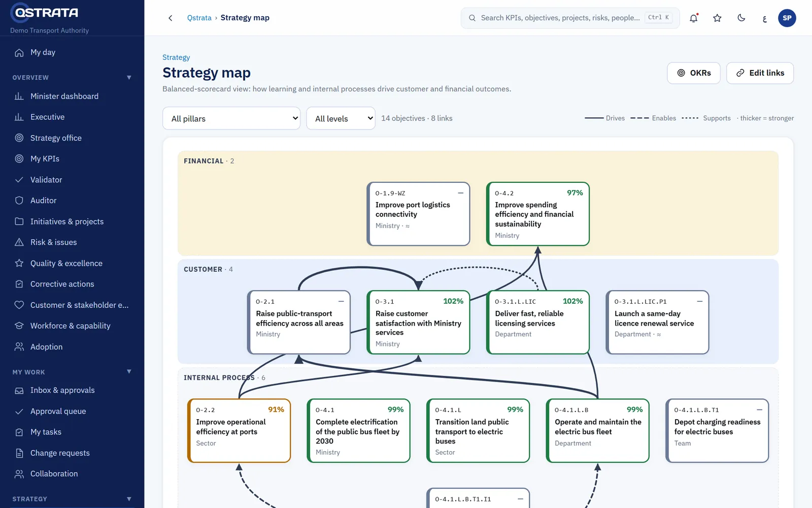Image resolution: width=812 pixels, height=508 pixels.
Task: Open objective O-4.1.L.B.T1.I1 card
Action: (x=478, y=498)
